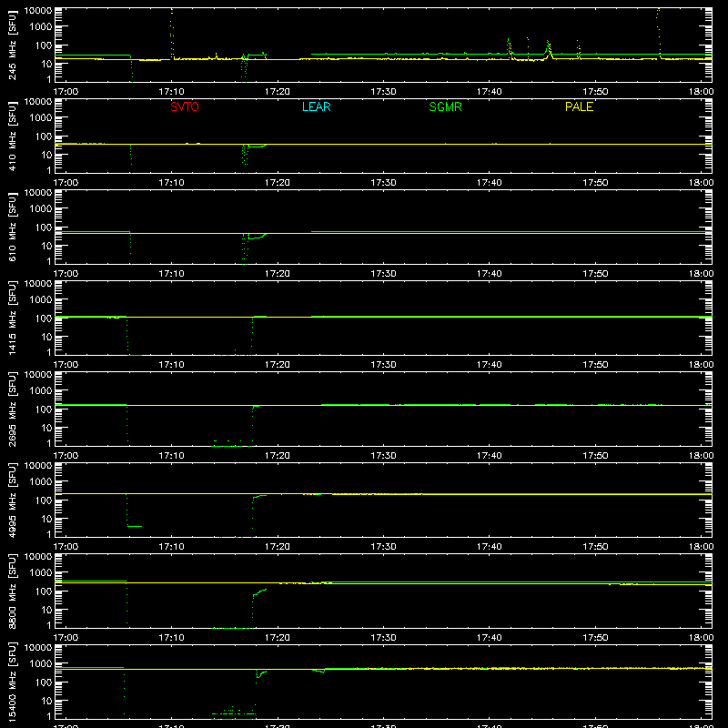Click 17:20 time label below 2695 MHz panel
This screenshot has height=728, width=728.
point(278,456)
